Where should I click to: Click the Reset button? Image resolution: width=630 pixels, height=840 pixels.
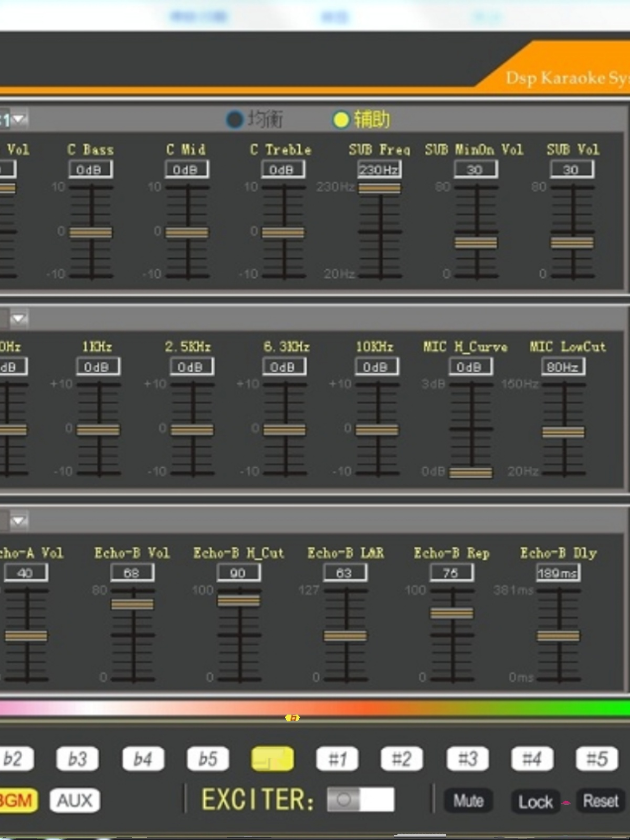[x=601, y=801]
